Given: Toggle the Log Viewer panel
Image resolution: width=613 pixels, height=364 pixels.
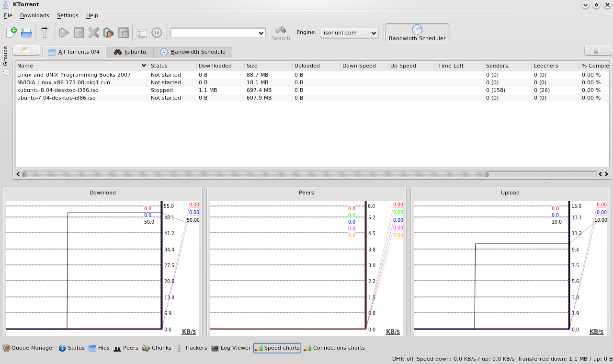Looking at the screenshot, I should (x=231, y=348).
